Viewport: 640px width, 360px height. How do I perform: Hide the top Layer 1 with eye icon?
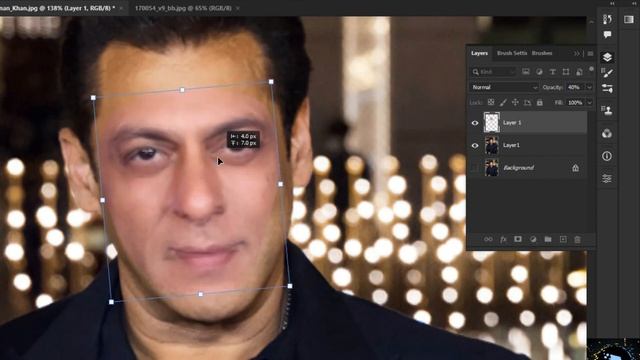pyautogui.click(x=475, y=123)
